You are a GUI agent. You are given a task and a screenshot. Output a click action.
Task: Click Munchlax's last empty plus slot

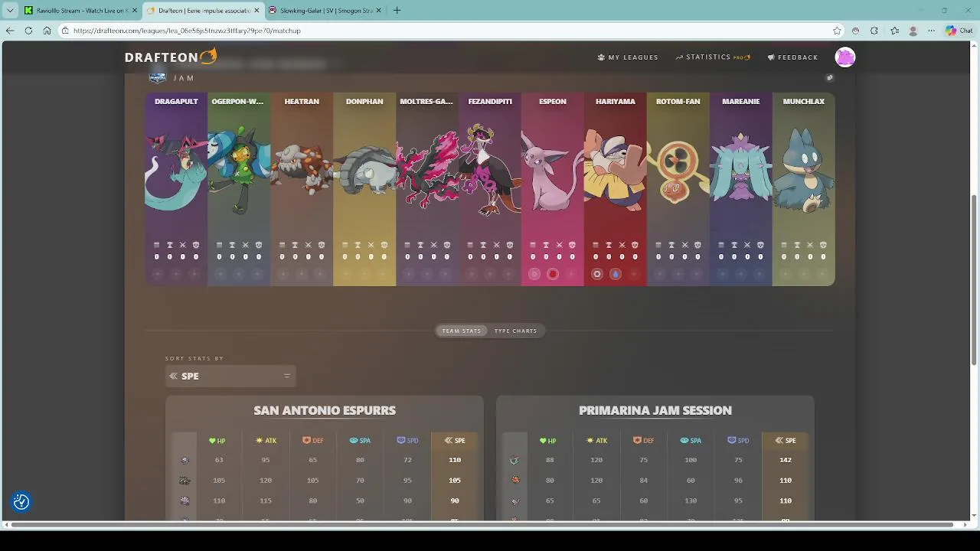click(x=822, y=274)
